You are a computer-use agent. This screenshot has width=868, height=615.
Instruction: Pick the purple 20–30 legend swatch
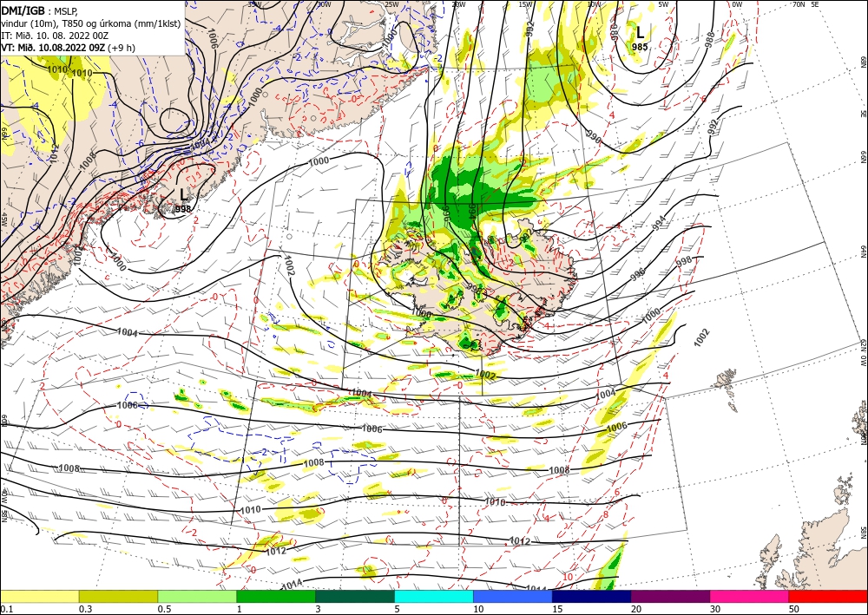tap(670, 596)
